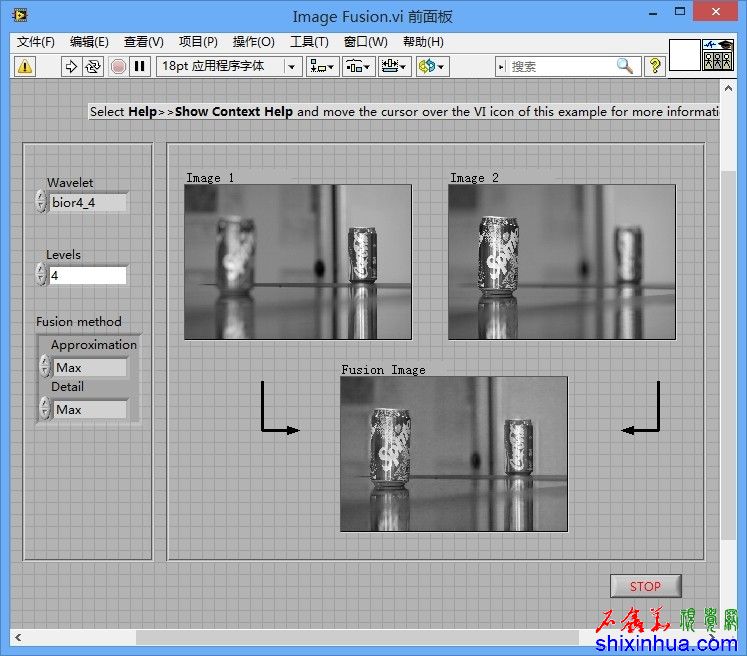Click the 'Show Context Help' instruction text
The width and height of the screenshot is (747, 656).
(233, 111)
